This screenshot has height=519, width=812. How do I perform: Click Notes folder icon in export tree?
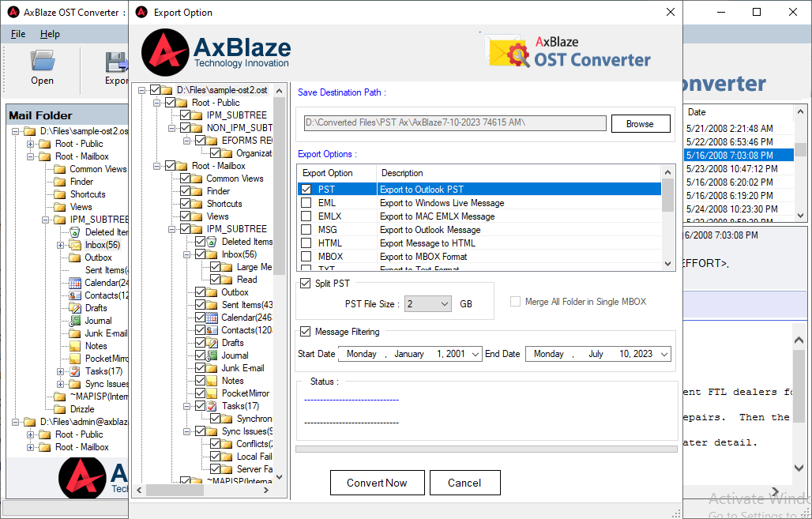(212, 381)
